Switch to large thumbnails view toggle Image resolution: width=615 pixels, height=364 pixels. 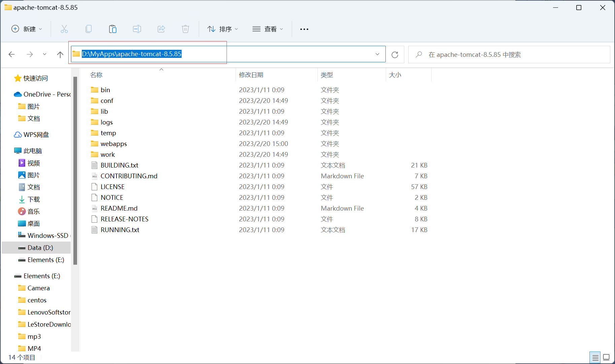606,357
